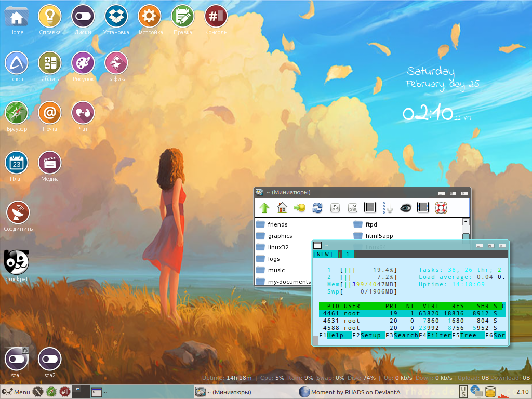Open the sda2 drive icon

coord(49,360)
